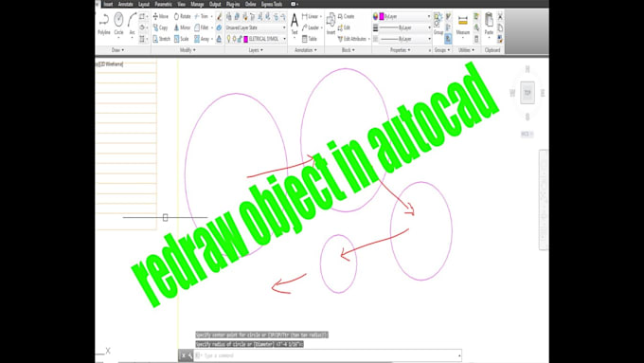Viewport: 644px width, 363px height.
Task: Toggle the TOP face of ViewCube
Action: coord(528,93)
